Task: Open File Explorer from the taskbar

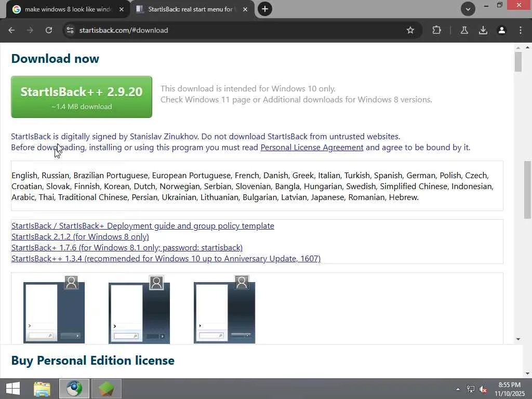Action: pos(42,389)
